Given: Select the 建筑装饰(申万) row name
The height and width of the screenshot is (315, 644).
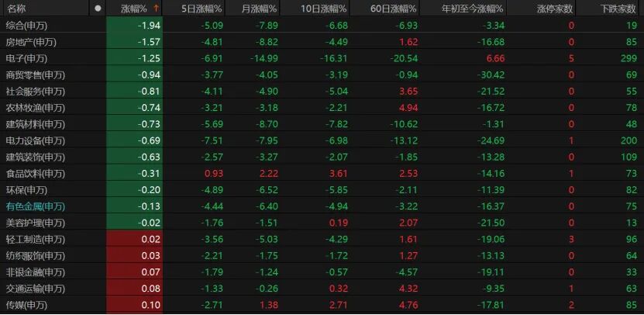Looking at the screenshot, I should pyautogui.click(x=36, y=157).
